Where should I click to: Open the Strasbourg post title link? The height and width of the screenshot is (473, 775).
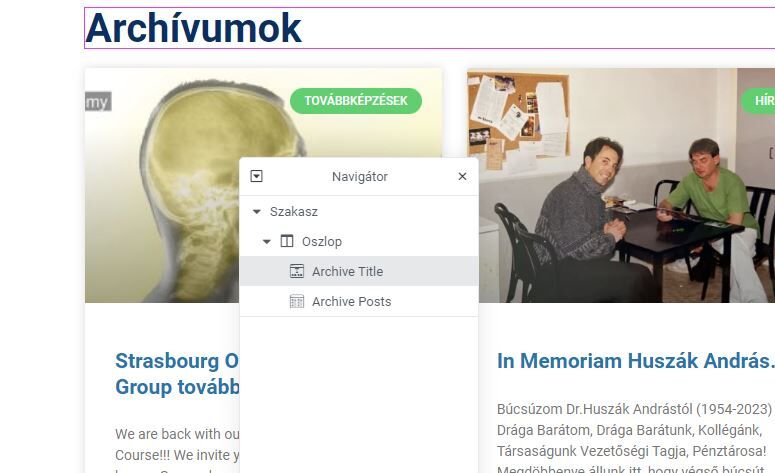click(x=176, y=374)
